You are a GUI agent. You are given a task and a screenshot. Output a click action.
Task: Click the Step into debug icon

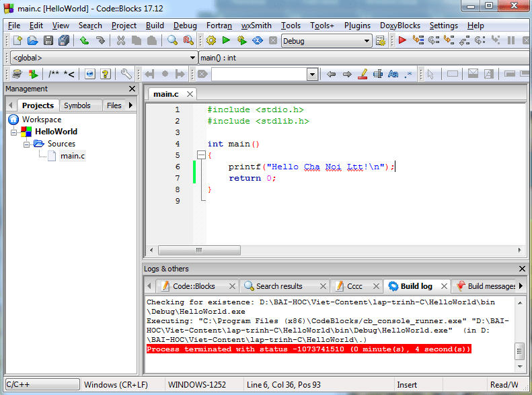449,40
